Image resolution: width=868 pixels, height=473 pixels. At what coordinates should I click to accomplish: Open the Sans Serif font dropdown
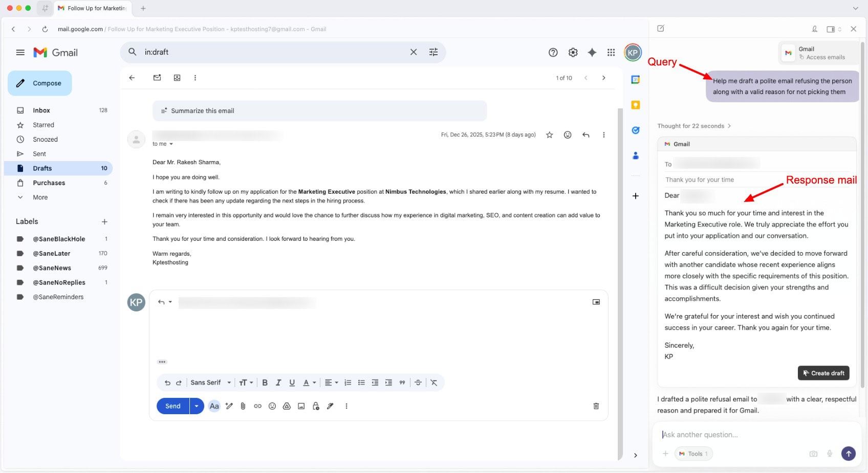click(x=210, y=382)
